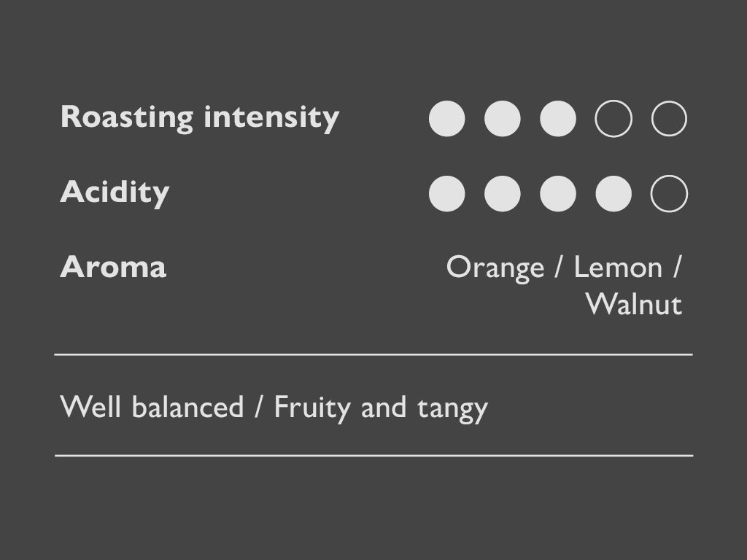747x560 pixels.
Task: Click the third filled Roasting intensity dot
Action: point(558,119)
